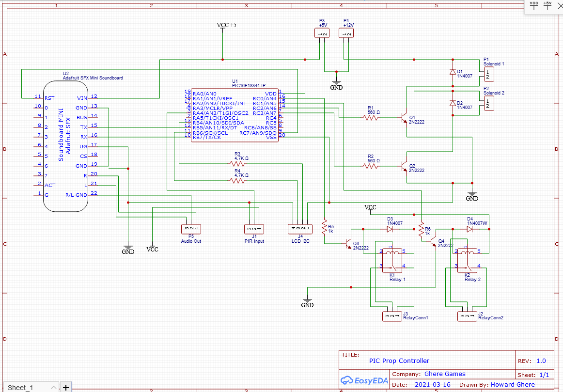The width and height of the screenshot is (563, 392).
Task: Click the VCC +5 power flag
Action: point(226,26)
